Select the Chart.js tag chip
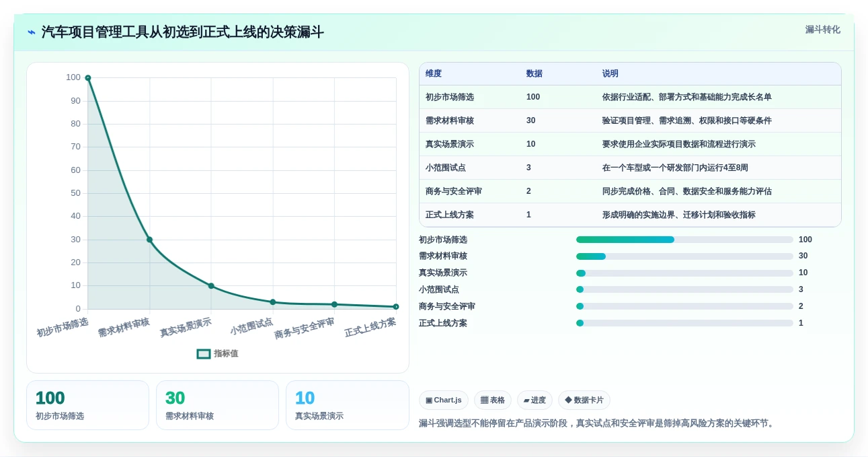 [x=444, y=400]
